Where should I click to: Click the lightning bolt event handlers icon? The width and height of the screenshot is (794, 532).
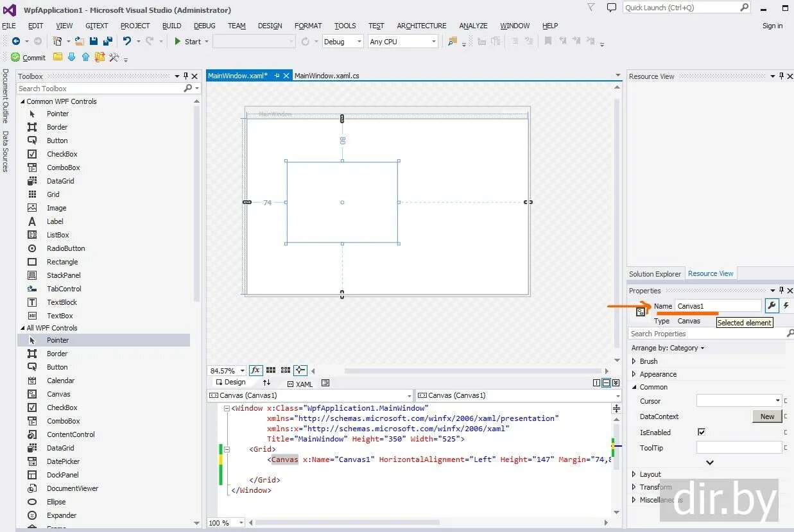pos(786,306)
